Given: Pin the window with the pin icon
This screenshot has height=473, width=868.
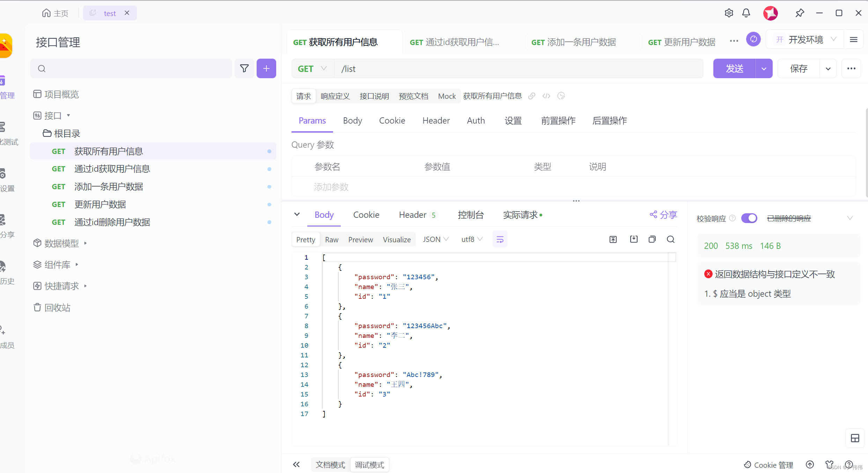Looking at the screenshot, I should 800,13.
